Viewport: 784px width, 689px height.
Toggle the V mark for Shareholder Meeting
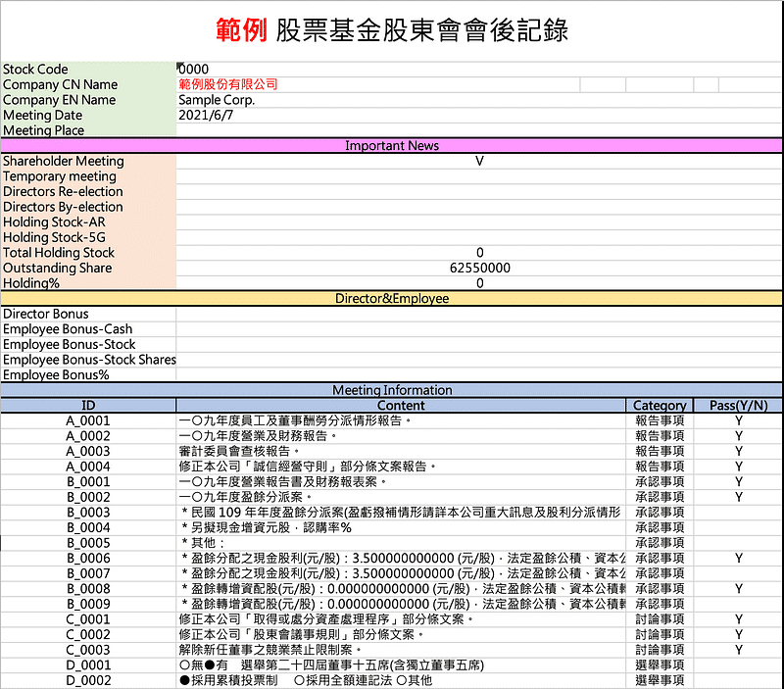479,161
